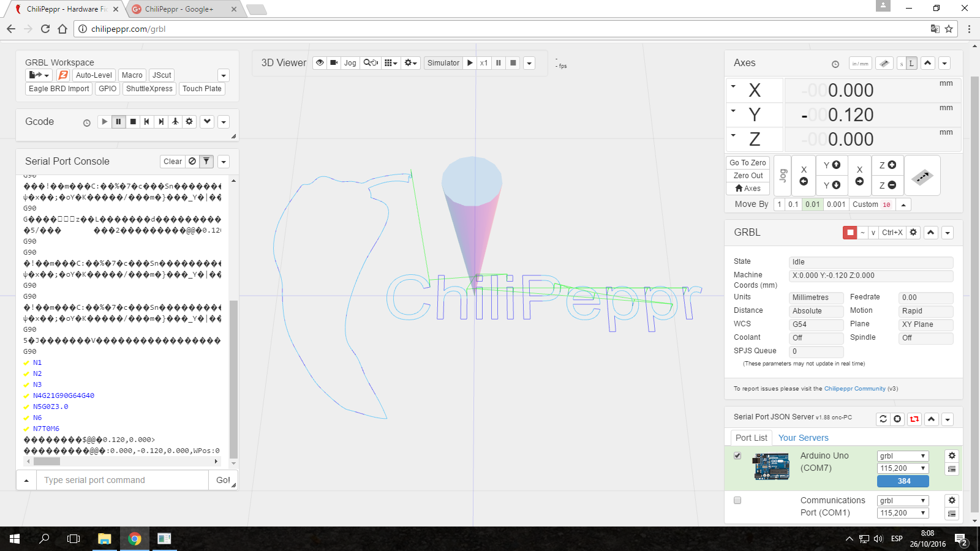Refresh the serial port list
The width and height of the screenshot is (980, 551).
click(883, 419)
